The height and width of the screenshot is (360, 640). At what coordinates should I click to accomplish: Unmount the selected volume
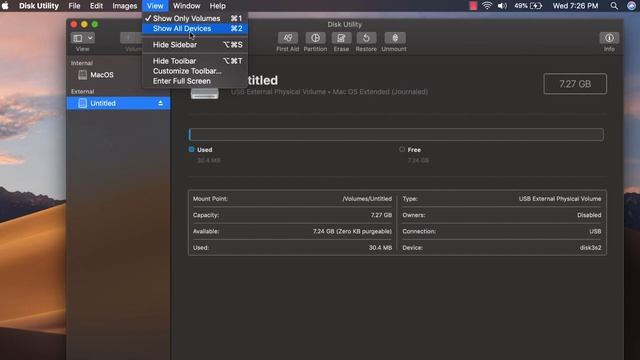[395, 38]
